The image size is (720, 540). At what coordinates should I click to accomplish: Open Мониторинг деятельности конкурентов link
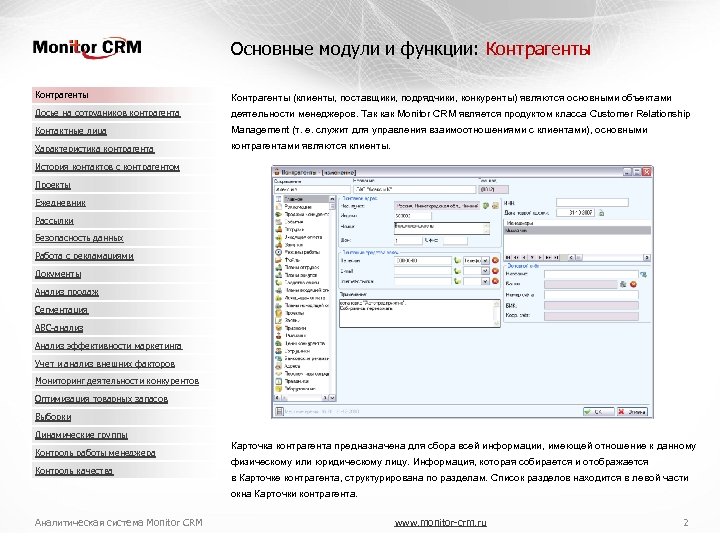(x=117, y=381)
